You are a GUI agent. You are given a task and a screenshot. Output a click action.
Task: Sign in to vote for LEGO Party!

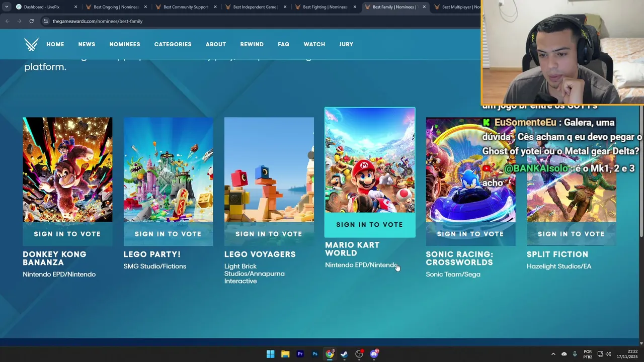168,234
